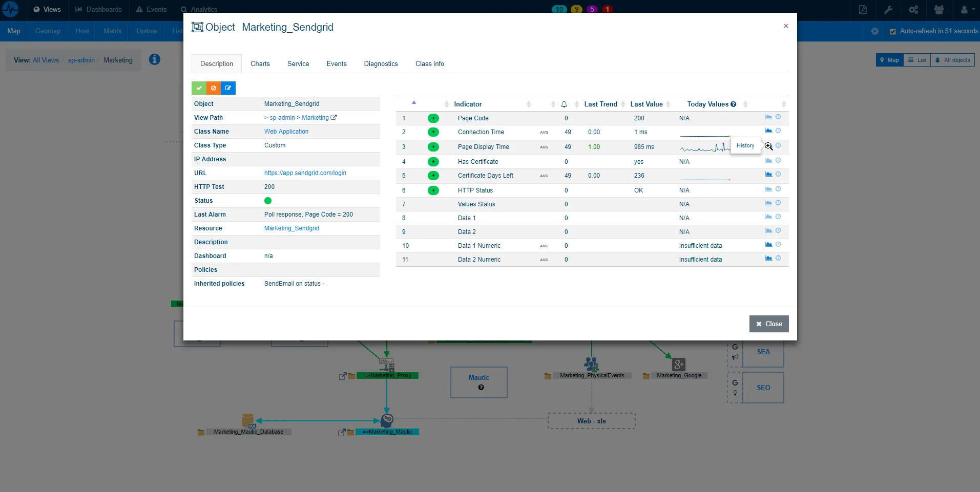Click the History magnifier near Page Display Time
980x492 pixels.
point(768,146)
